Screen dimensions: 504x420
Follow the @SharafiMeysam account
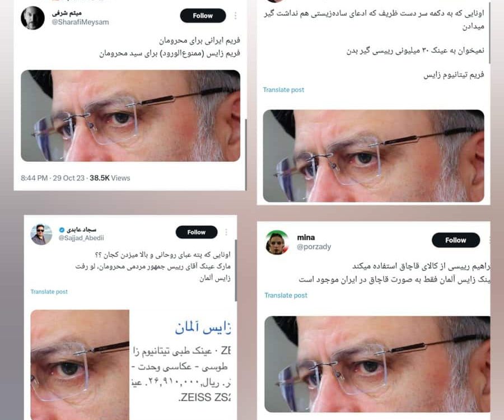(x=203, y=16)
